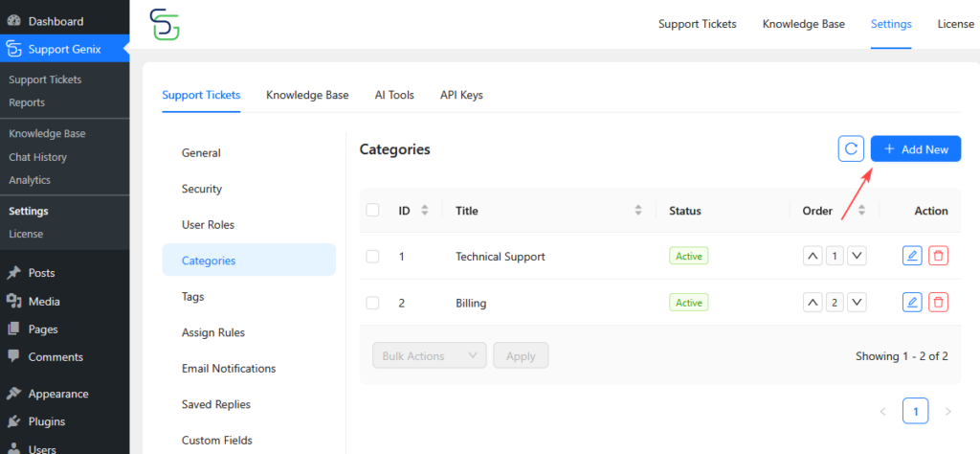Go to next page arrow
The width and height of the screenshot is (980, 454).
click(948, 412)
